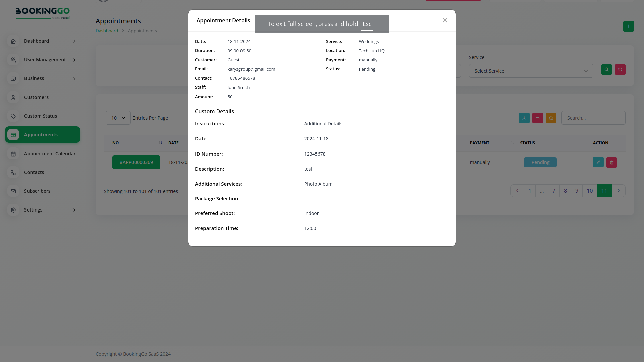Image resolution: width=644 pixels, height=362 pixels.
Task: Click the green search filter icon
Action: click(606, 70)
